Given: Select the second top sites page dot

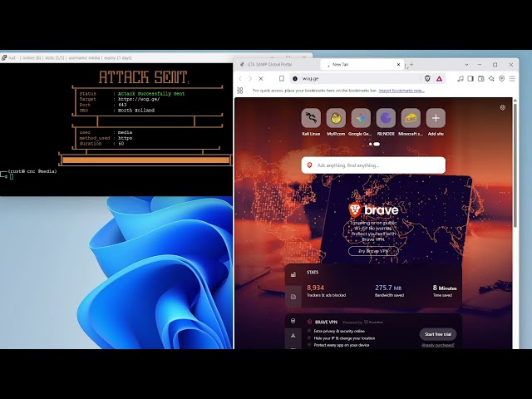Looking at the screenshot, I should point(377,144).
